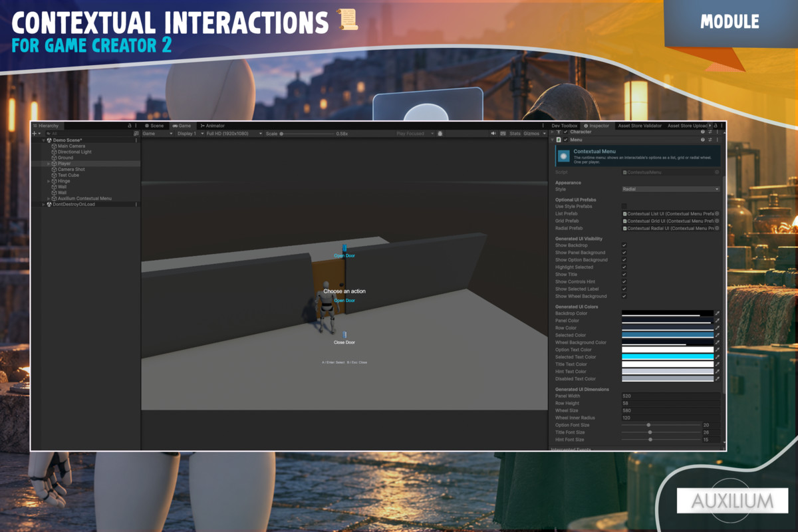Open the Grid Prefab object picker
Image resolution: width=798 pixels, height=532 pixels.
pyautogui.click(x=717, y=221)
